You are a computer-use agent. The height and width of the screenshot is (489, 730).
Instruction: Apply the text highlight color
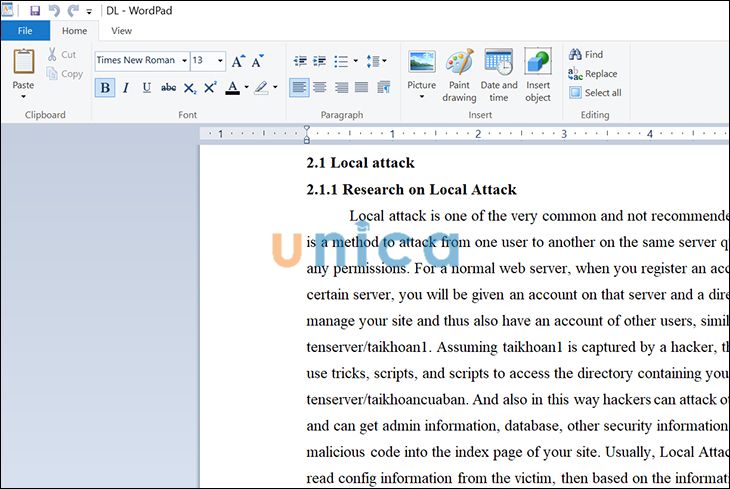pyautogui.click(x=261, y=88)
